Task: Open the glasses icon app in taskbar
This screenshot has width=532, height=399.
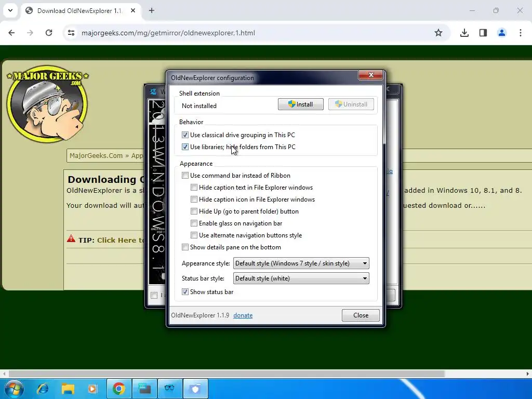Action: click(x=170, y=389)
